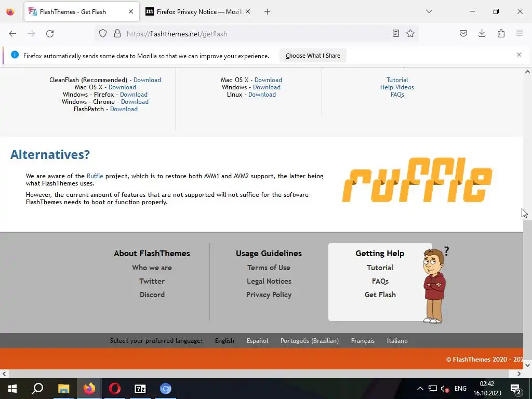
Task: Open tracking protection shield icon
Action: point(103,34)
